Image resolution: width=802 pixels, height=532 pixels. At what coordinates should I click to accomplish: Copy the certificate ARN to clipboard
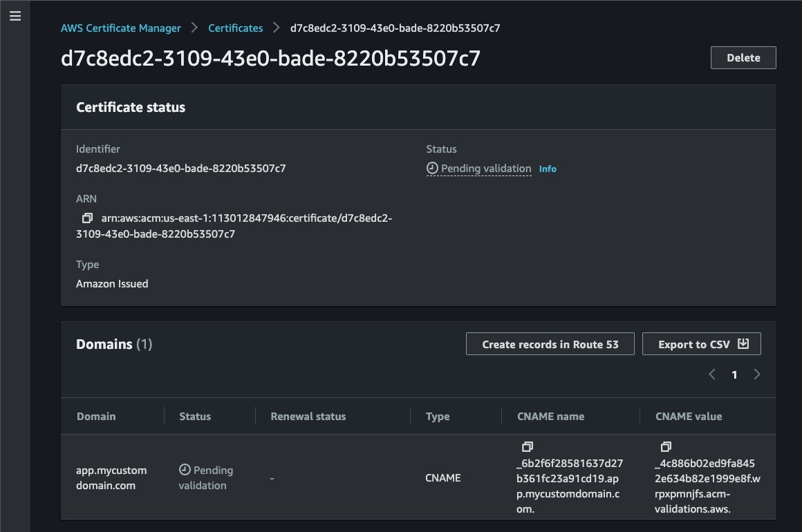[x=87, y=218]
